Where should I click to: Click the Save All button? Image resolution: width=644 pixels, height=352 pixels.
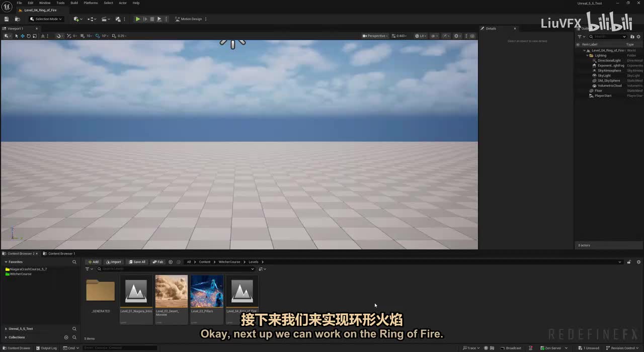(x=137, y=262)
